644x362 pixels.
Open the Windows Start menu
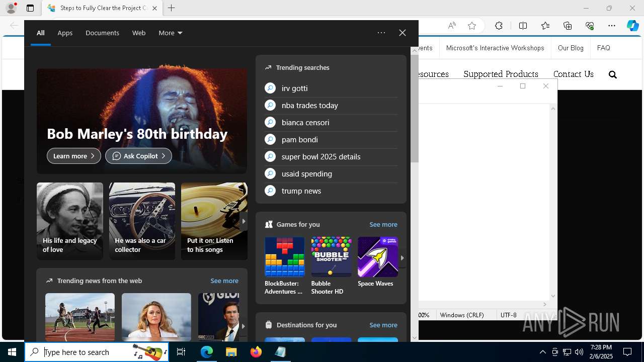pyautogui.click(x=12, y=352)
